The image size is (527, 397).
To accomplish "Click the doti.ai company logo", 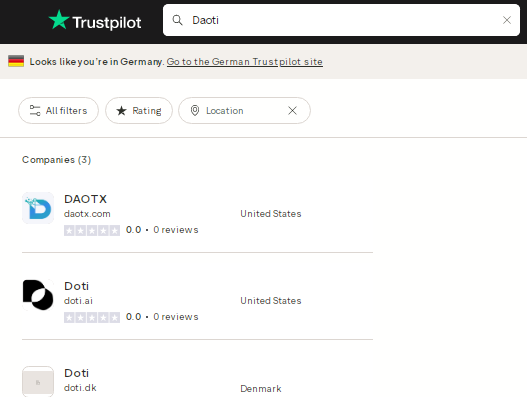I will tap(38, 295).
